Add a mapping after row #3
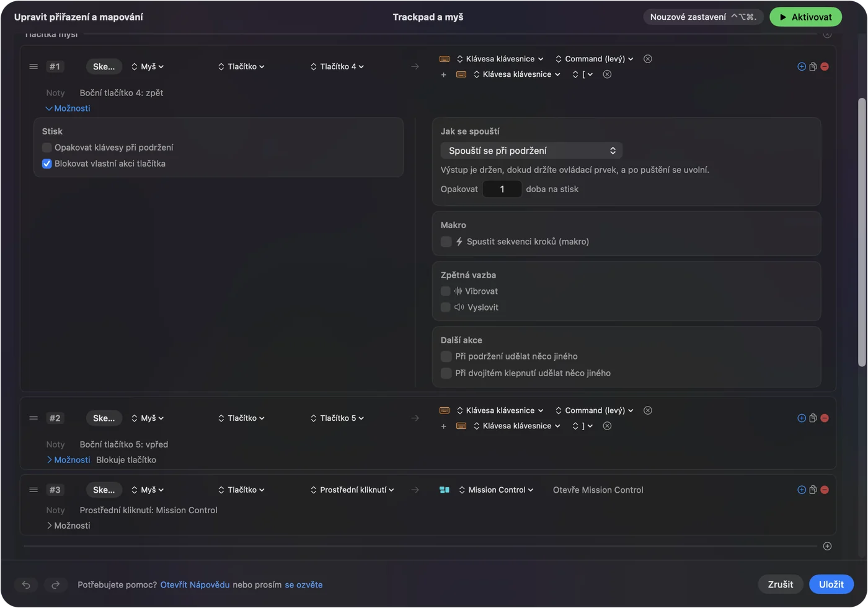This screenshot has height=608, width=868. (x=802, y=490)
